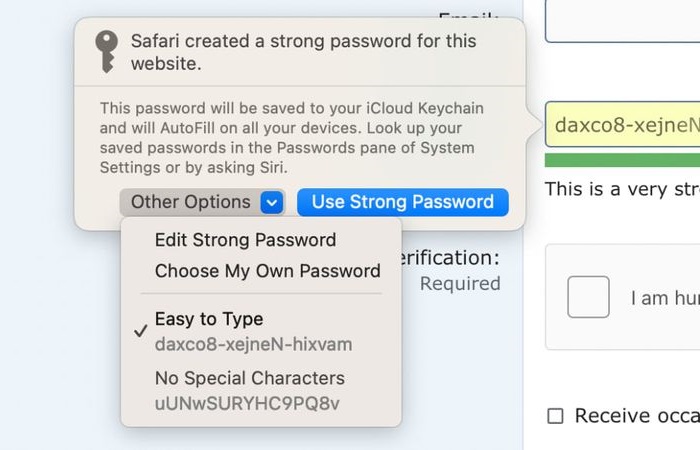
Task: Click the key icon in Safari popup
Action: (x=106, y=51)
